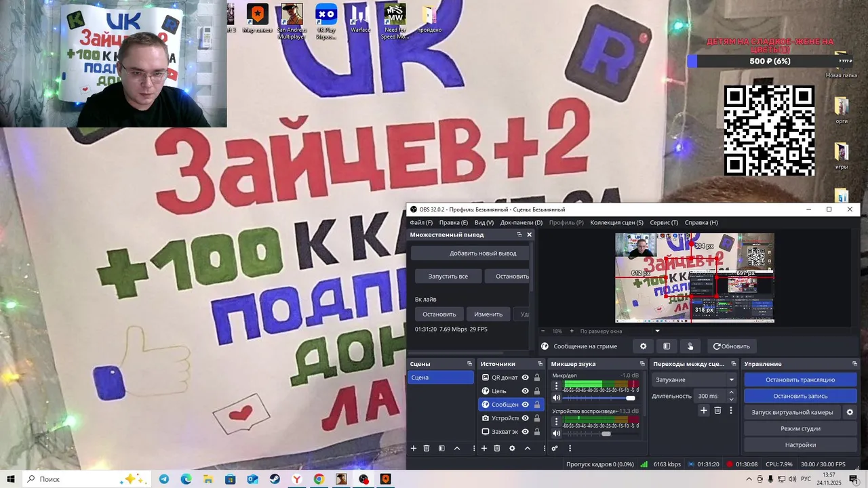Open advanced audio properties gears in mixer

tap(555, 448)
